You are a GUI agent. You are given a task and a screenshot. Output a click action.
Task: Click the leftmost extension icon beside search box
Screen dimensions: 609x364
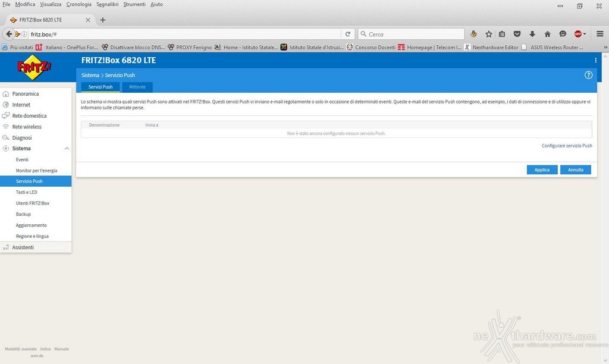point(473,34)
